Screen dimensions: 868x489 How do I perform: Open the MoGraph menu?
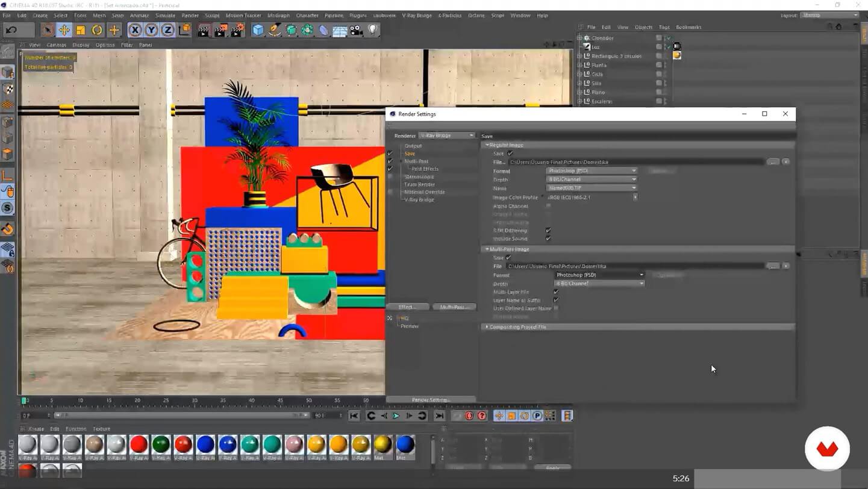(x=278, y=15)
